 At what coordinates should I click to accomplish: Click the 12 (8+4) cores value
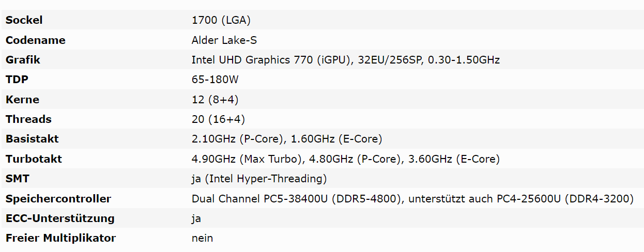215,100
